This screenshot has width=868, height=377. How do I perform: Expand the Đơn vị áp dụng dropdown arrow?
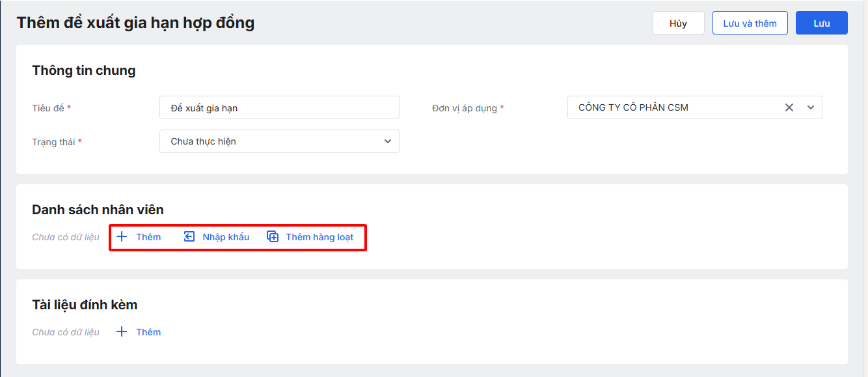tap(811, 107)
